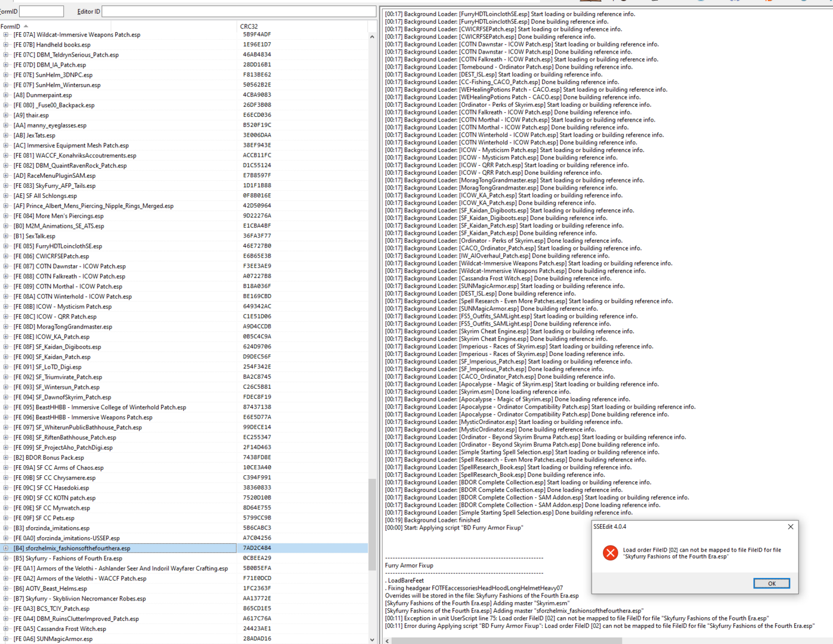
Task: Expand RaceMenuPluginSAM.esp tree node
Action: click(x=6, y=175)
